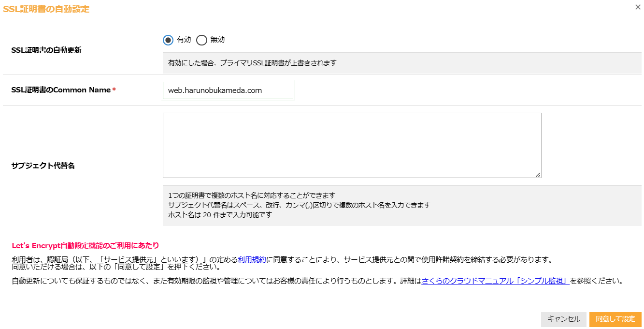
Task: Click the プライマリSSL証明書が上書き notice text
Action: pyautogui.click(x=252, y=63)
